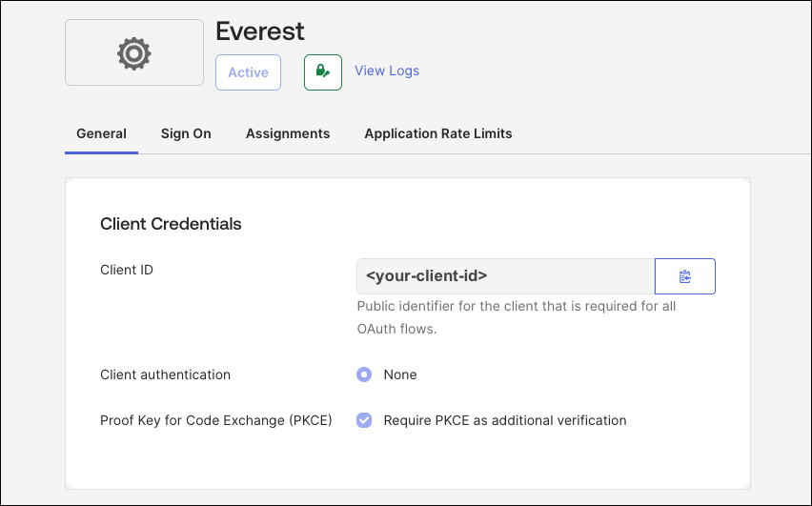Copy Client ID to clipboard

tap(684, 276)
